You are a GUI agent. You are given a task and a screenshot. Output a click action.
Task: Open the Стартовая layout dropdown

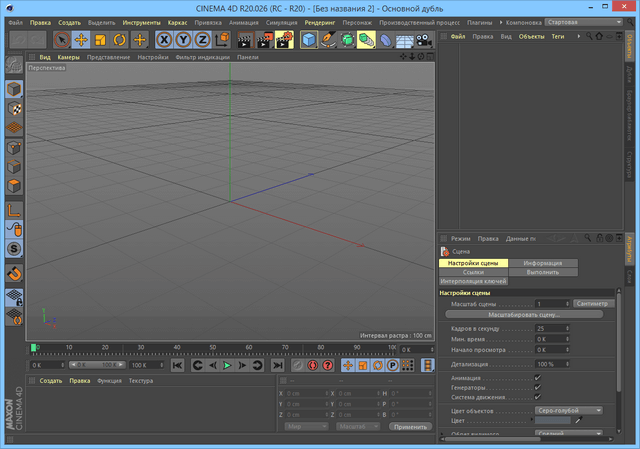(585, 21)
